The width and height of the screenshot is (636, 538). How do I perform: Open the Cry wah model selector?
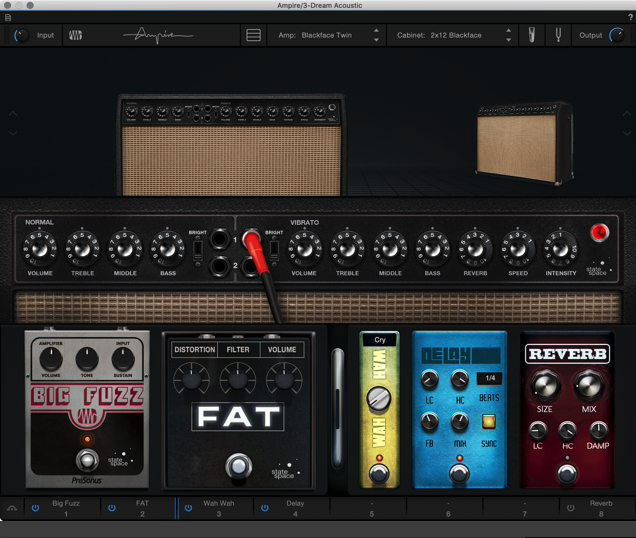380,340
